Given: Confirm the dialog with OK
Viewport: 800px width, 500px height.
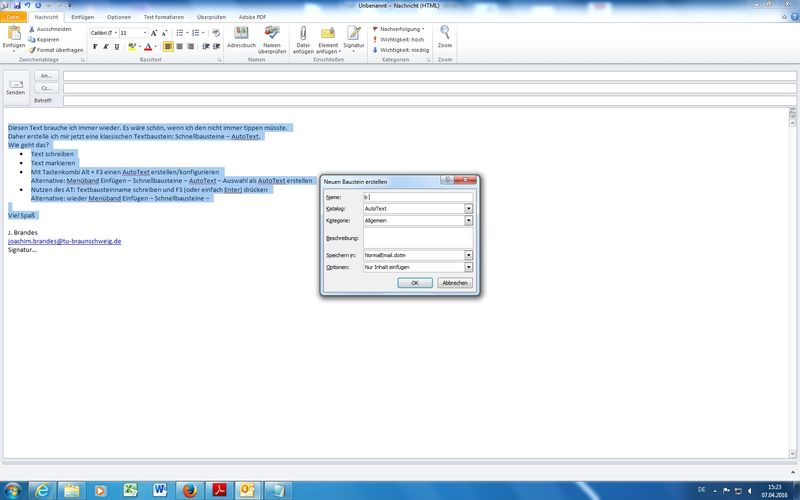Looking at the screenshot, I should (x=415, y=283).
